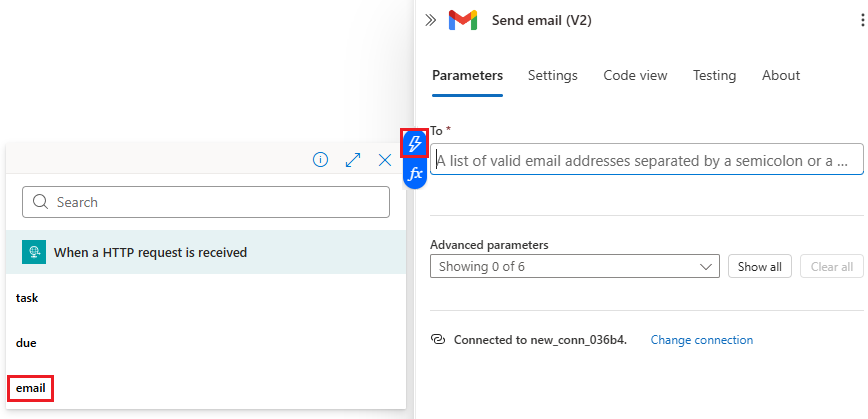Click the magnifier icon in Search box
This screenshot has height=419, width=868.
(40, 202)
